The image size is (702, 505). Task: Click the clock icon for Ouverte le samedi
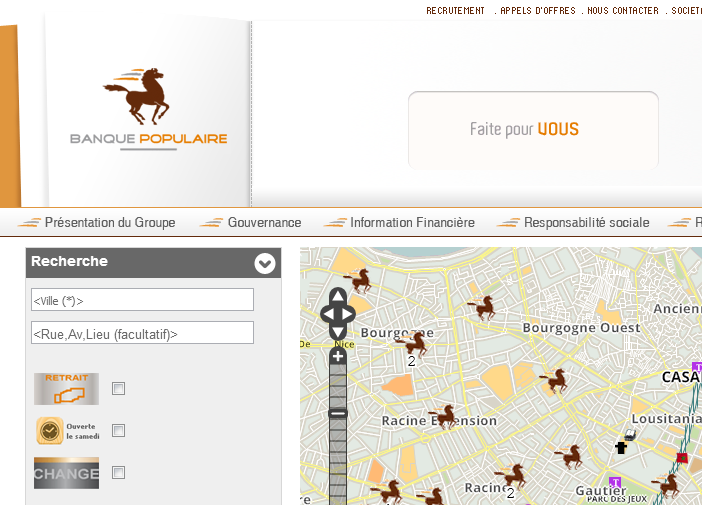50,431
